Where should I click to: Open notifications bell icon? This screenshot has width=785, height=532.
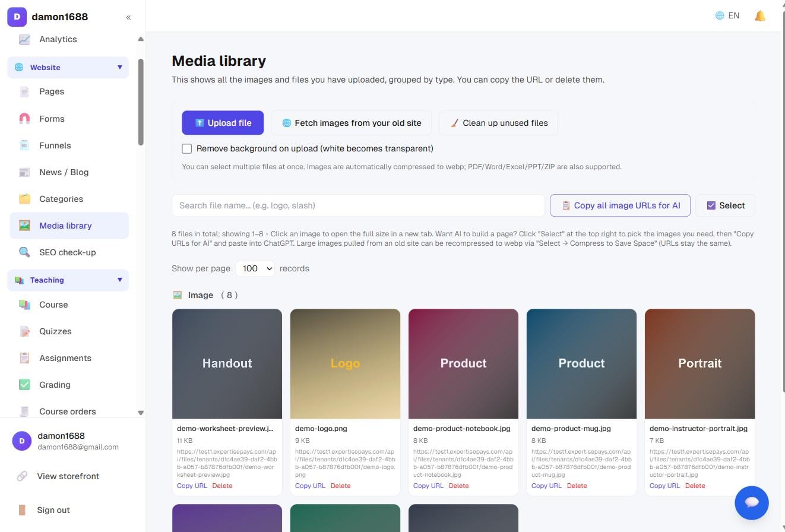760,16
